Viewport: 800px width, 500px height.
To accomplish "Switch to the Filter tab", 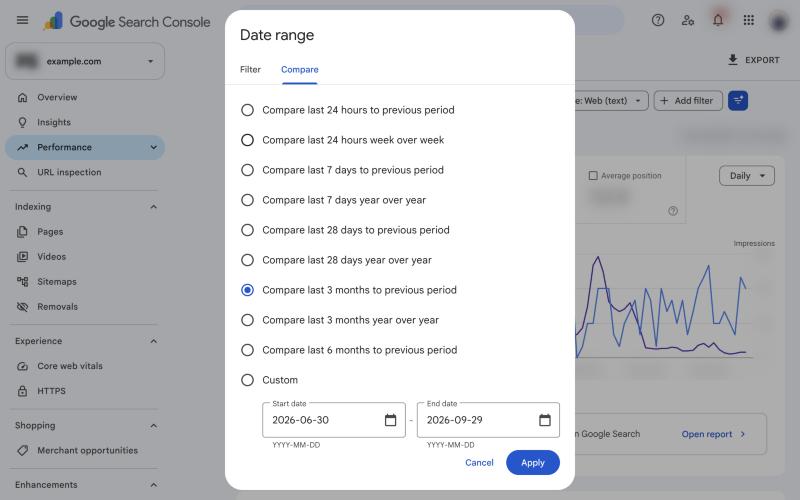I will pyautogui.click(x=251, y=69).
